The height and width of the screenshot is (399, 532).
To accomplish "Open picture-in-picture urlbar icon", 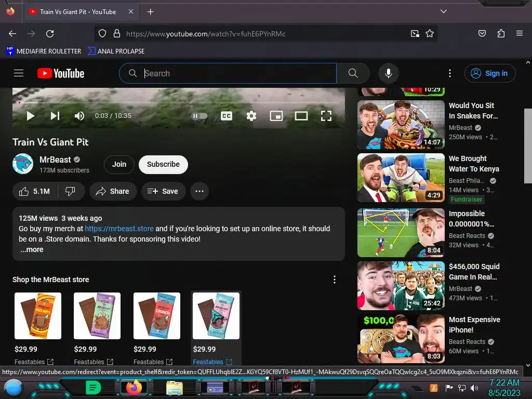I will pos(415,34).
